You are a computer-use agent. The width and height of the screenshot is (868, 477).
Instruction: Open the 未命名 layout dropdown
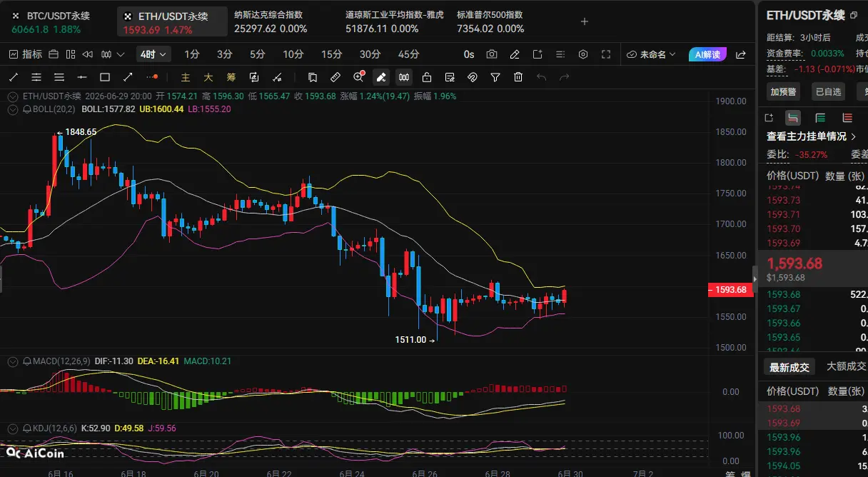(x=652, y=54)
